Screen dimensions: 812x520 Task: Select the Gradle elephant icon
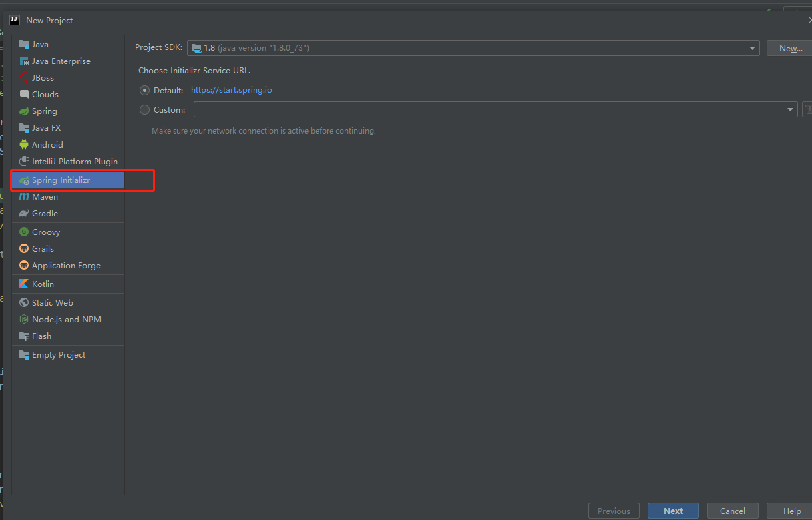(24, 214)
